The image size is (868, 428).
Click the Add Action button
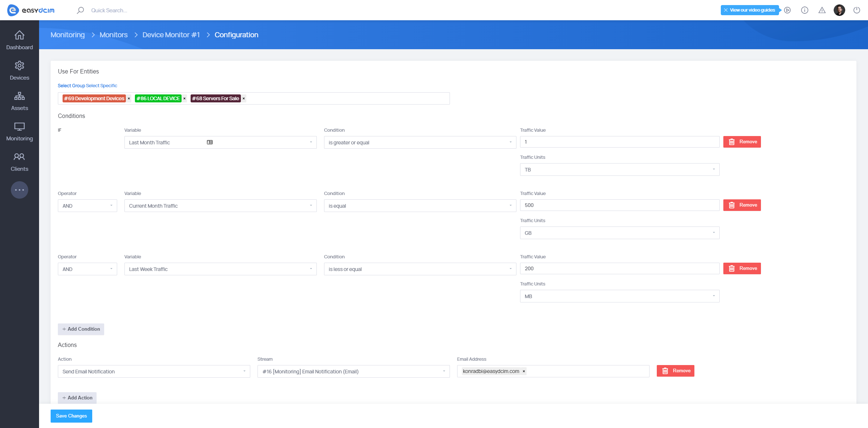pyautogui.click(x=77, y=398)
